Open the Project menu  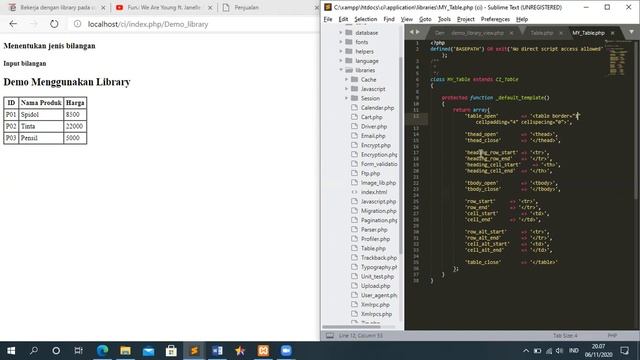coord(465,19)
